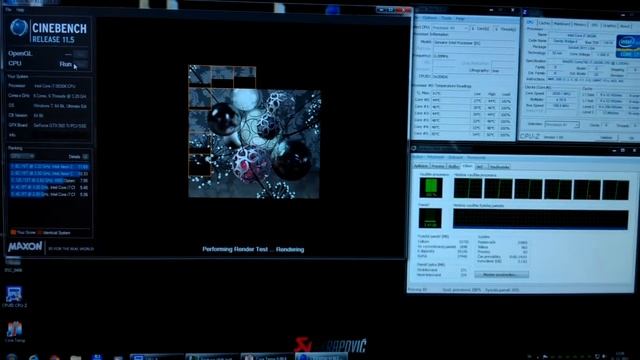Switch to the SPD tab in CPU-Z
640x360 pixels.
pos(595,25)
